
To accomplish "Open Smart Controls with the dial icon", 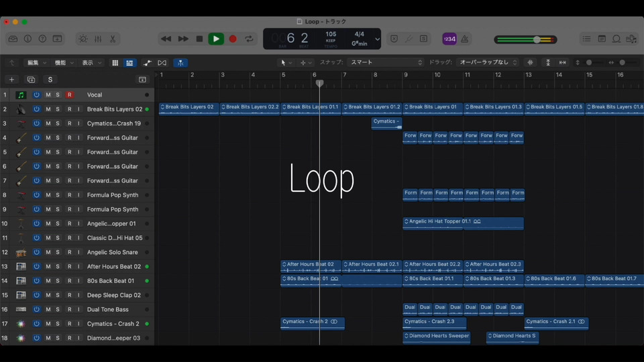I will pyautogui.click(x=83, y=39).
